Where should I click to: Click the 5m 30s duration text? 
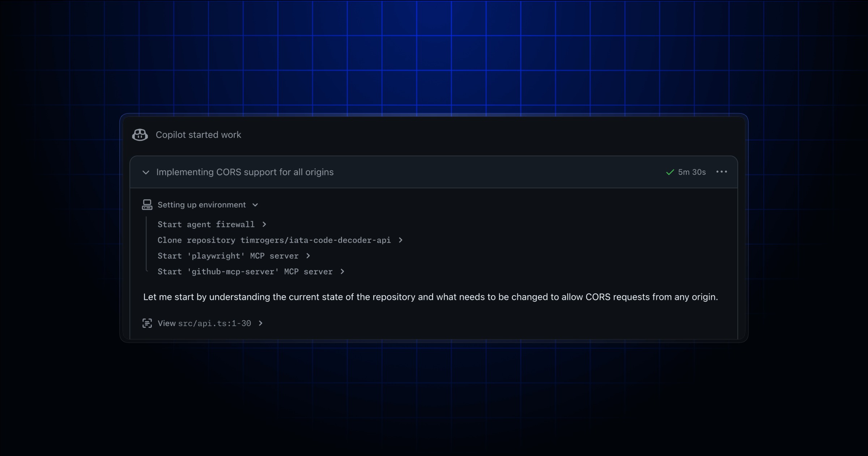click(x=692, y=172)
